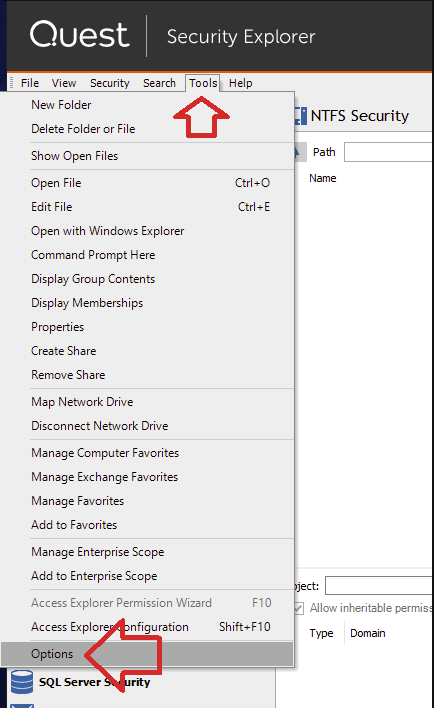Open the Help menu

(240, 83)
